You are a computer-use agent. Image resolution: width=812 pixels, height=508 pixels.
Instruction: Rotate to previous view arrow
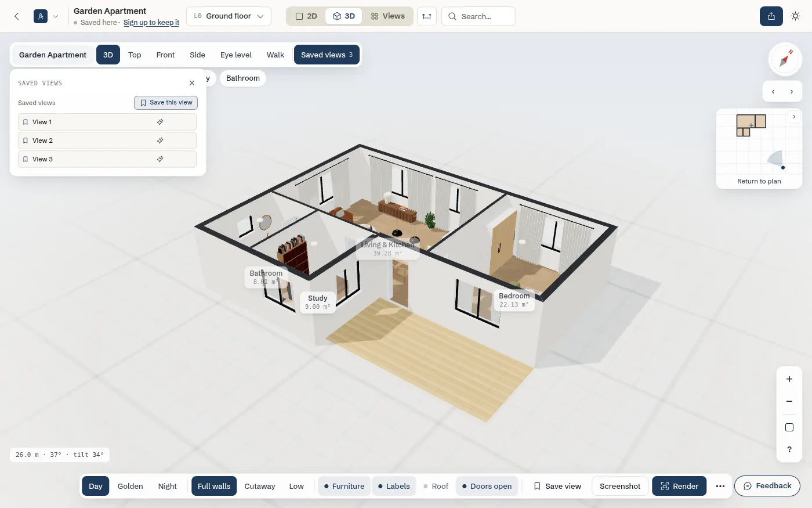(773, 92)
